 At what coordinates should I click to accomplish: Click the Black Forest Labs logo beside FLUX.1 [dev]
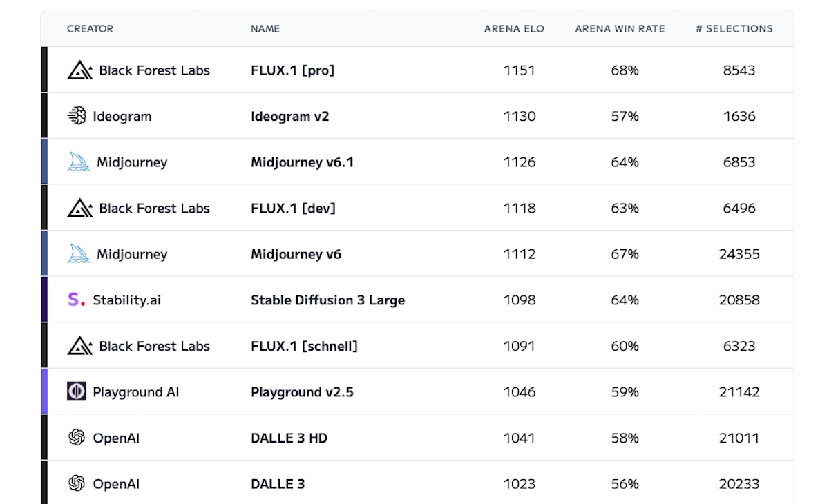(79, 209)
